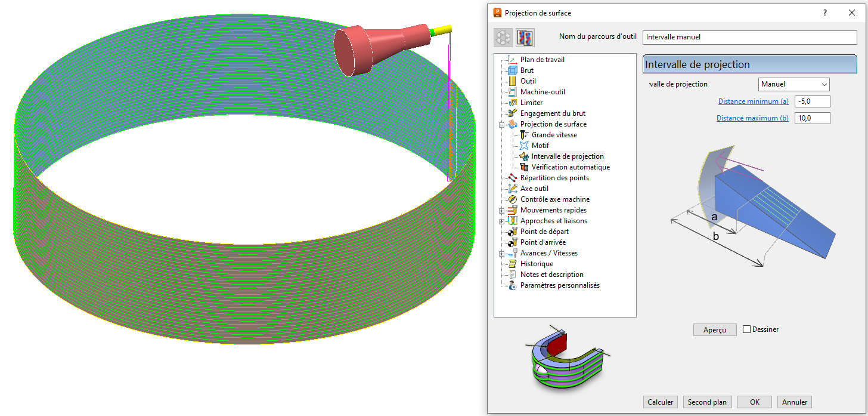Expand the Approches et liaisons node
The image size is (868, 416).
click(x=502, y=221)
